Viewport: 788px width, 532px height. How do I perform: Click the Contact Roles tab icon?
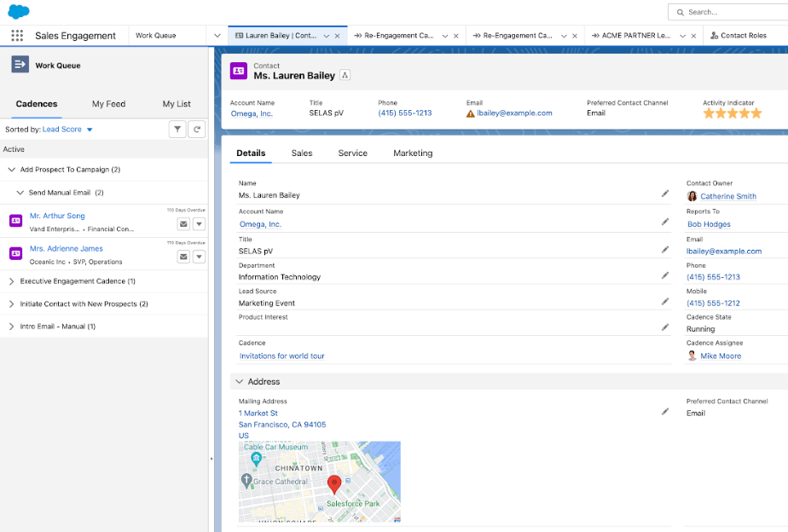(x=714, y=36)
